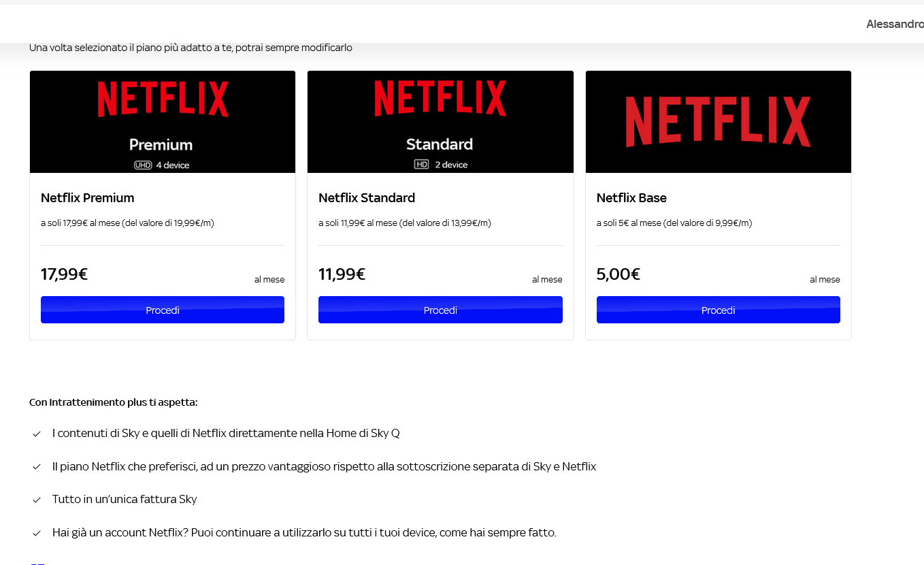Click checkmark beside 'Il piano Netflix che preferisci'

tap(37, 467)
